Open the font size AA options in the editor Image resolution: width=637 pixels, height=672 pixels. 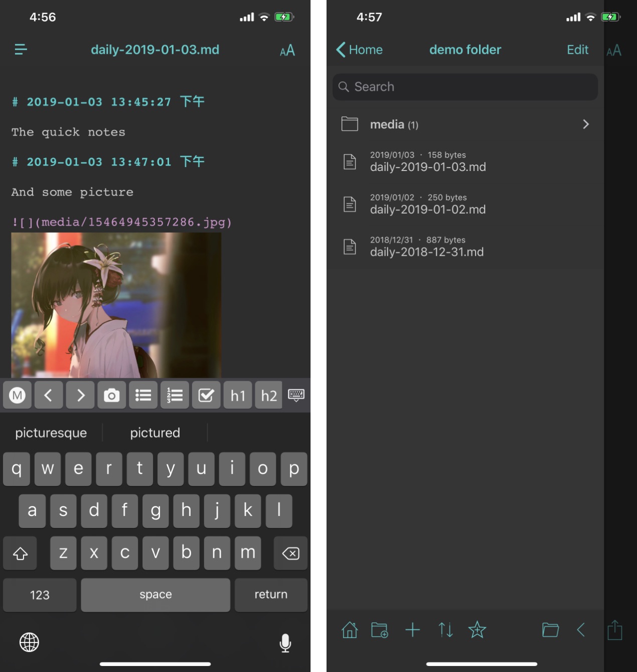point(287,50)
